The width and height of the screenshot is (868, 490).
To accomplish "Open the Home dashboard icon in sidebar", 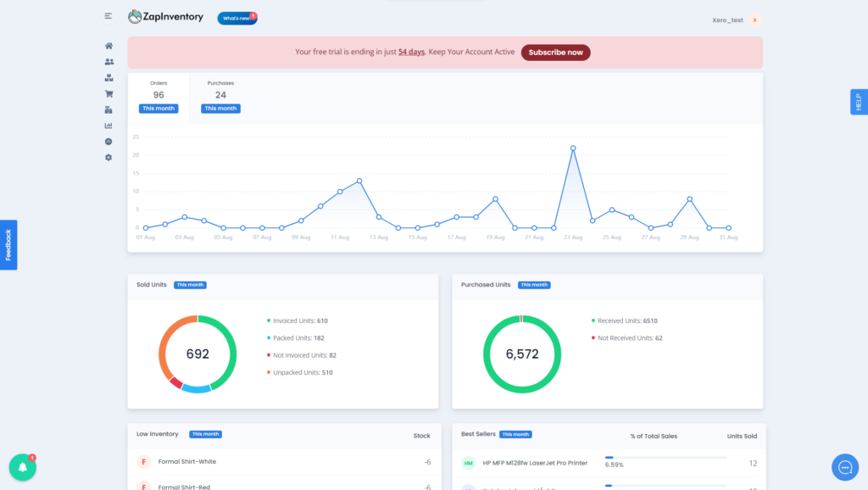I will click(109, 46).
